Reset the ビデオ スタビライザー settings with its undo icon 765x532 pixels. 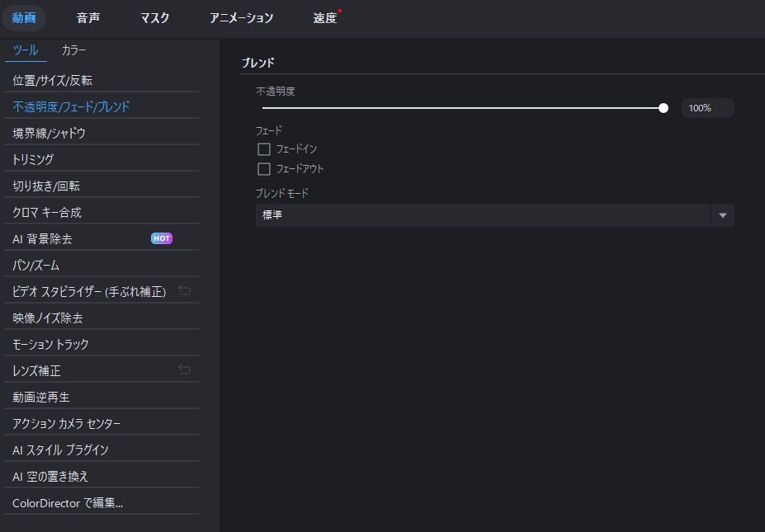tap(183, 290)
